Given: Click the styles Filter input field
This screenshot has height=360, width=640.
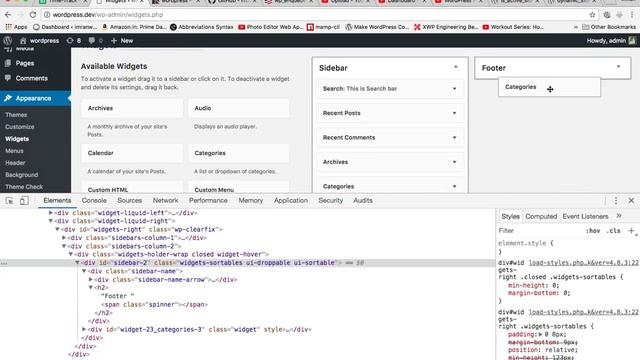Looking at the screenshot, I should click(x=539, y=231).
